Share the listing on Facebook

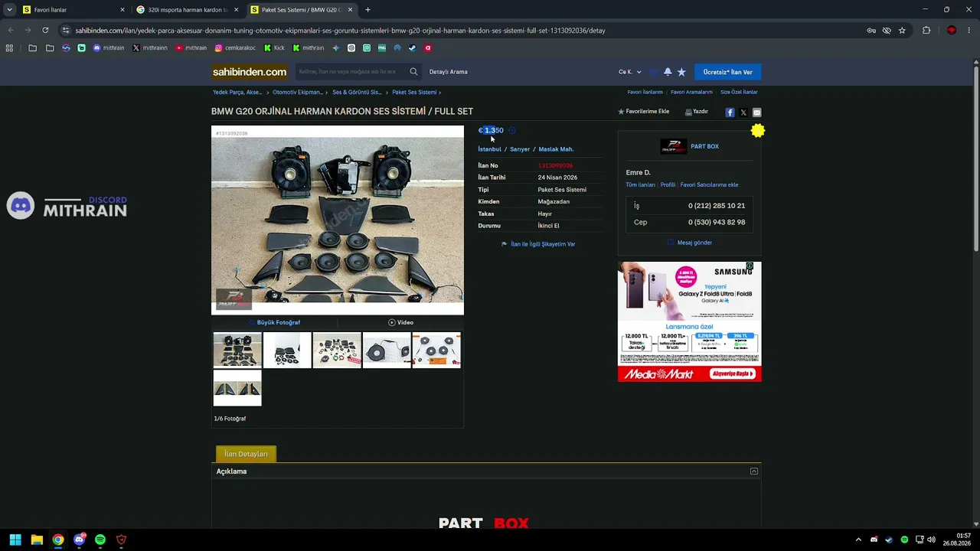click(x=730, y=112)
